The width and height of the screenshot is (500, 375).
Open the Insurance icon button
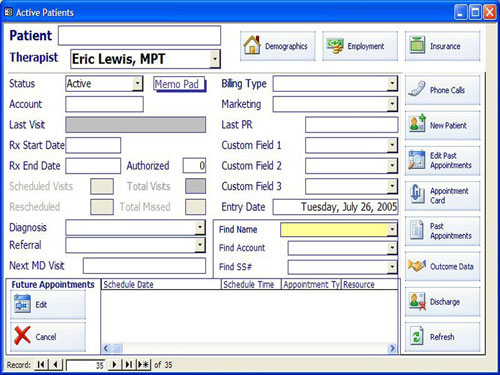point(443,46)
